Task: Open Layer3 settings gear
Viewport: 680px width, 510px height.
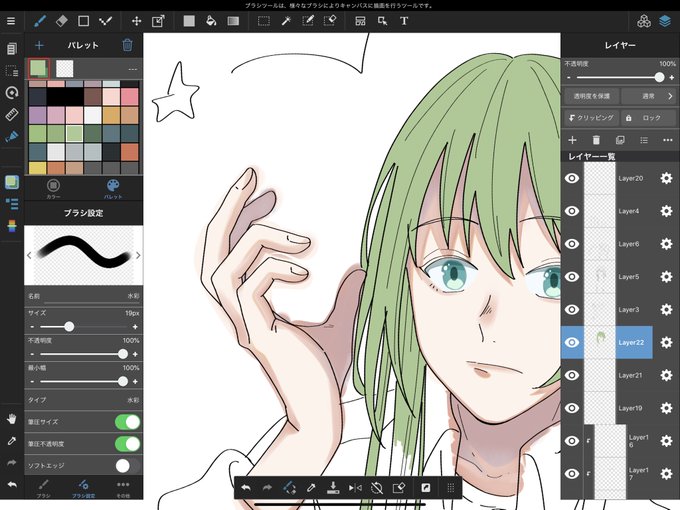Action: click(666, 309)
